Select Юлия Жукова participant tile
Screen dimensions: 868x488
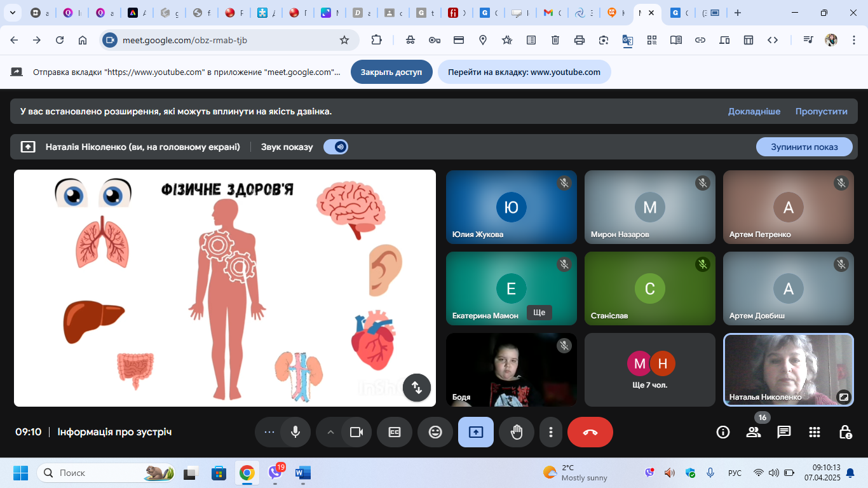(x=512, y=207)
